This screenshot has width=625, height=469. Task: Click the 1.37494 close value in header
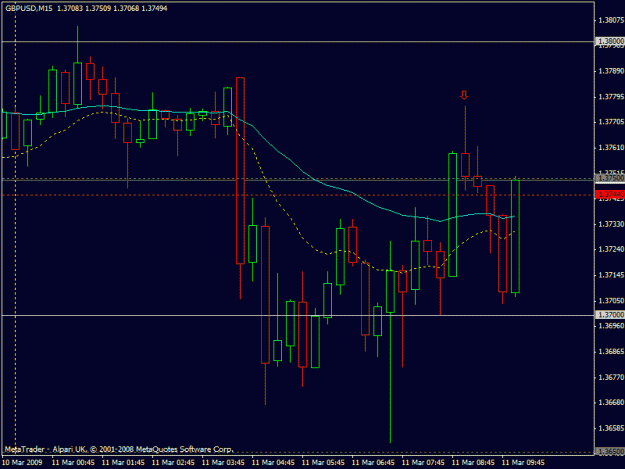click(155, 8)
